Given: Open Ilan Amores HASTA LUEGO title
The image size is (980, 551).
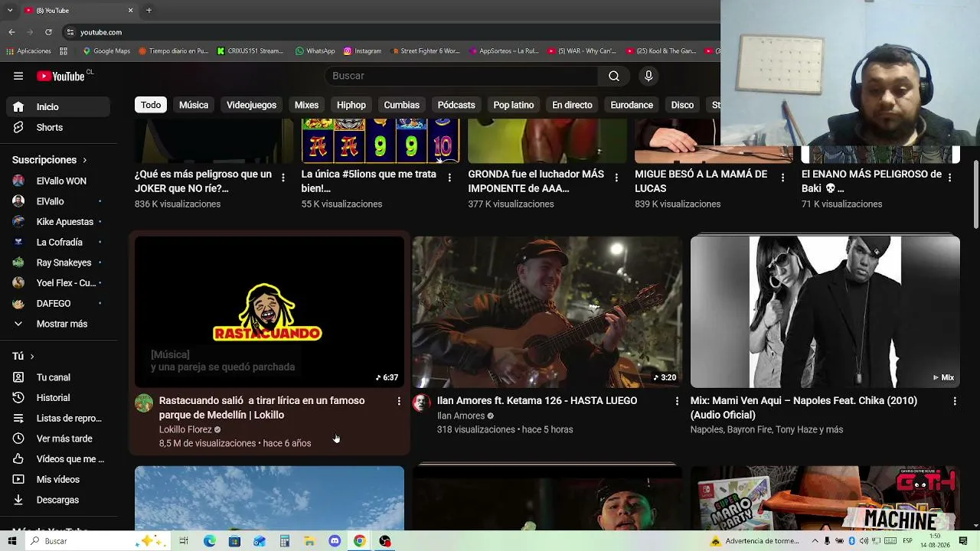Looking at the screenshot, I should pos(537,401).
